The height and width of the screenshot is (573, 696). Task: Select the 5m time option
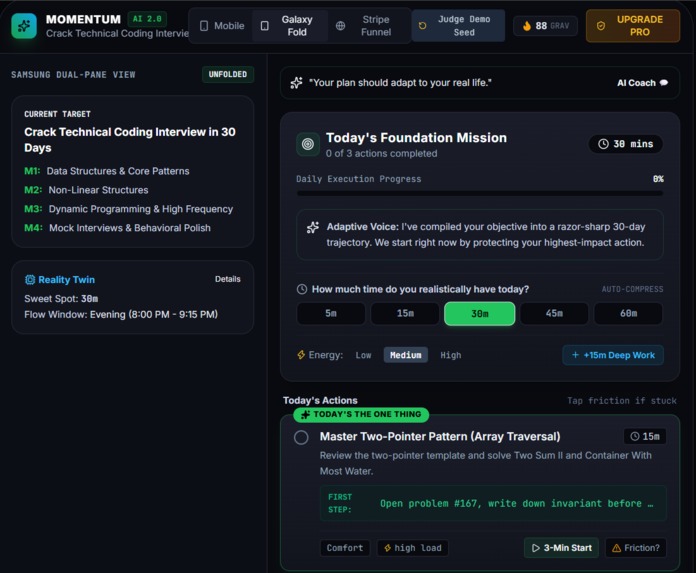pyautogui.click(x=331, y=313)
